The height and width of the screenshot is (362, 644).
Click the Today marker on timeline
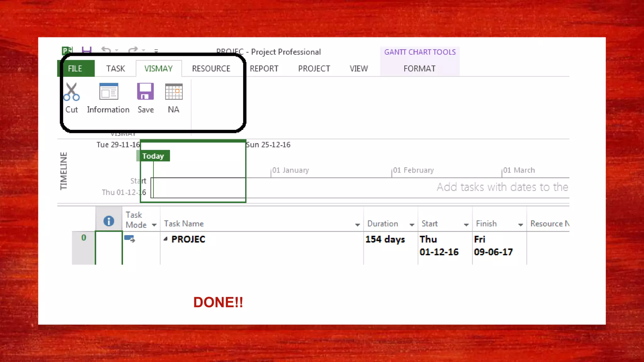pos(153,156)
